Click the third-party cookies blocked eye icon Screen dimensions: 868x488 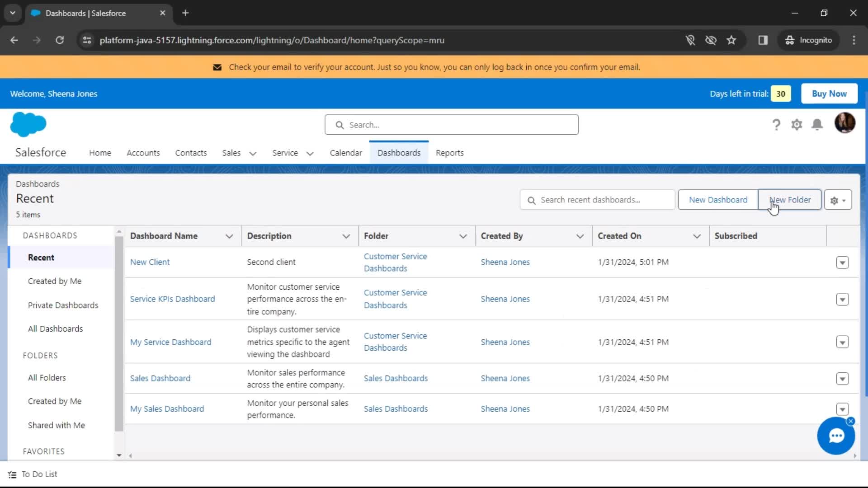click(x=711, y=40)
